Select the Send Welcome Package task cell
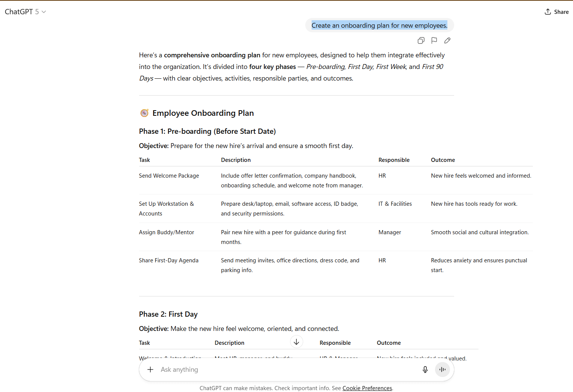 (x=169, y=176)
